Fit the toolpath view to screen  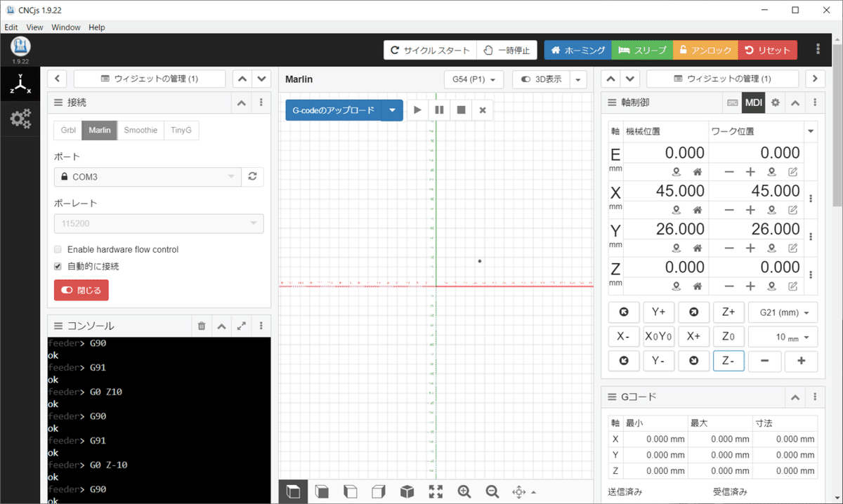point(436,491)
